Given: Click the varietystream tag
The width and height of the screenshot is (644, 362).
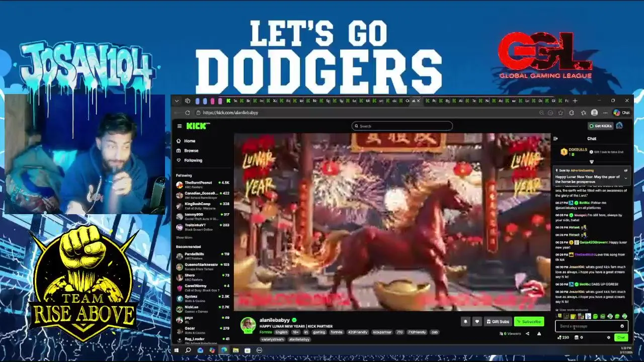Looking at the screenshot, I should [272, 339].
